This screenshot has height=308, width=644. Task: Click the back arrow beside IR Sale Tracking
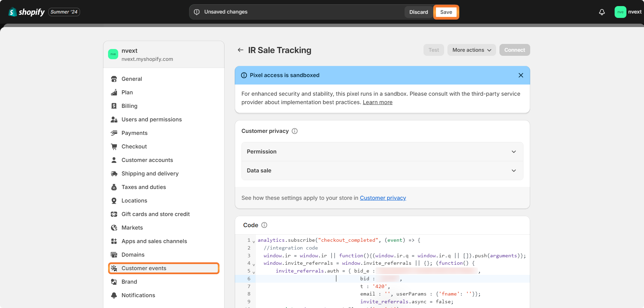click(x=240, y=50)
